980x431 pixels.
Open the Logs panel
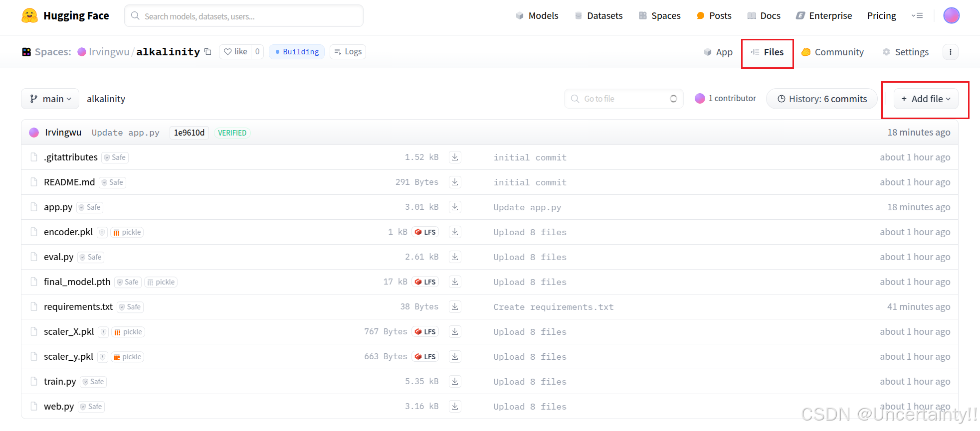pos(348,52)
